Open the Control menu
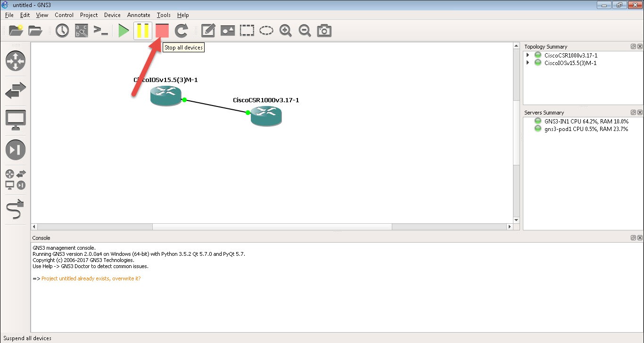644x343 pixels. pyautogui.click(x=64, y=15)
